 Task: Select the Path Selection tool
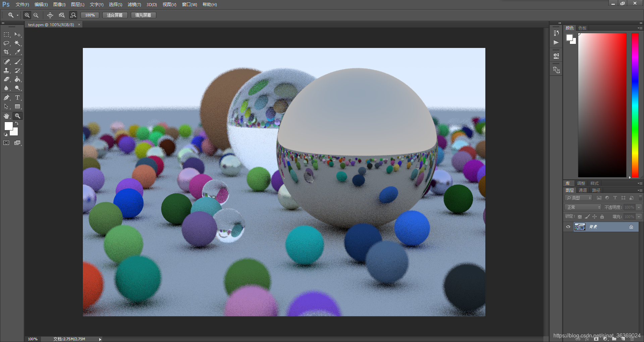(6, 106)
